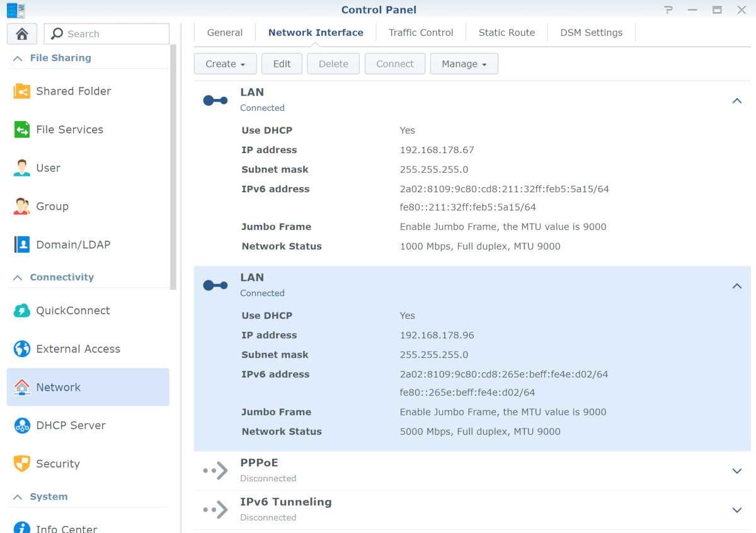The image size is (756, 533).
Task: Open the User accounts section
Action: pos(48,168)
